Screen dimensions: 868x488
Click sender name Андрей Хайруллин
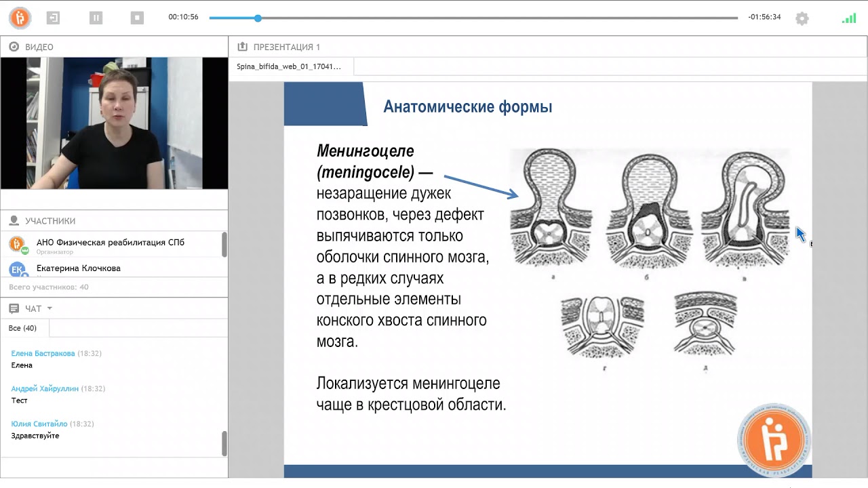(45, 388)
